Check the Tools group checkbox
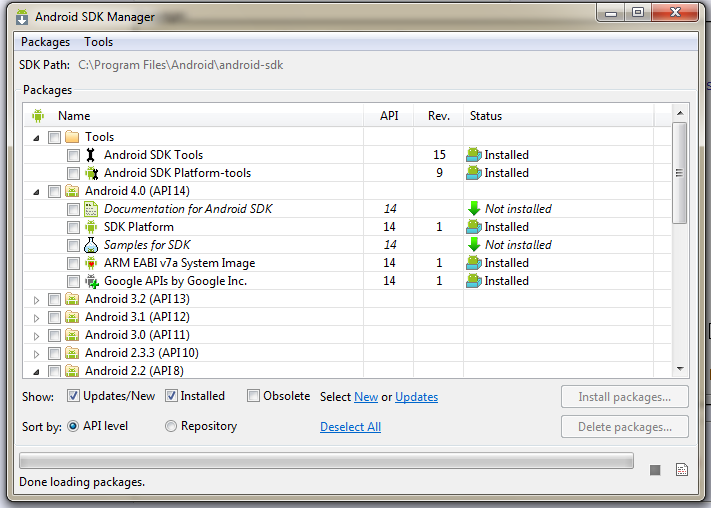This screenshot has height=508, width=711. coord(54,137)
